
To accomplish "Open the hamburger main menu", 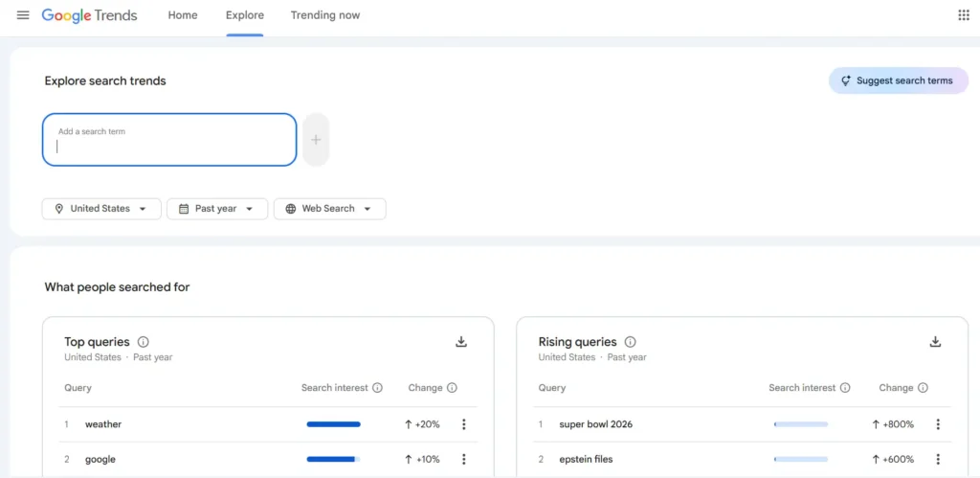I will pos(23,15).
